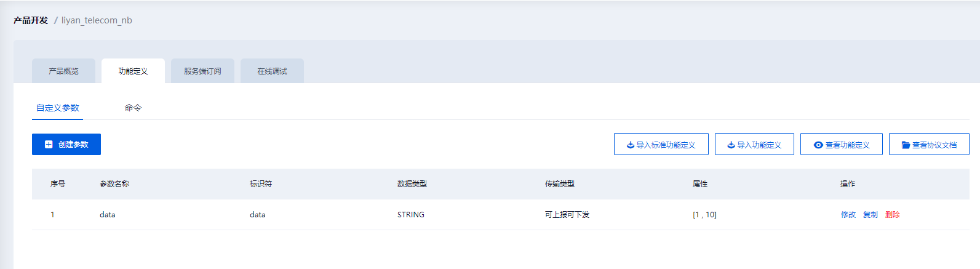Select the 自定义参数 sub-tab
This screenshot has height=269, width=980.
click(x=57, y=108)
